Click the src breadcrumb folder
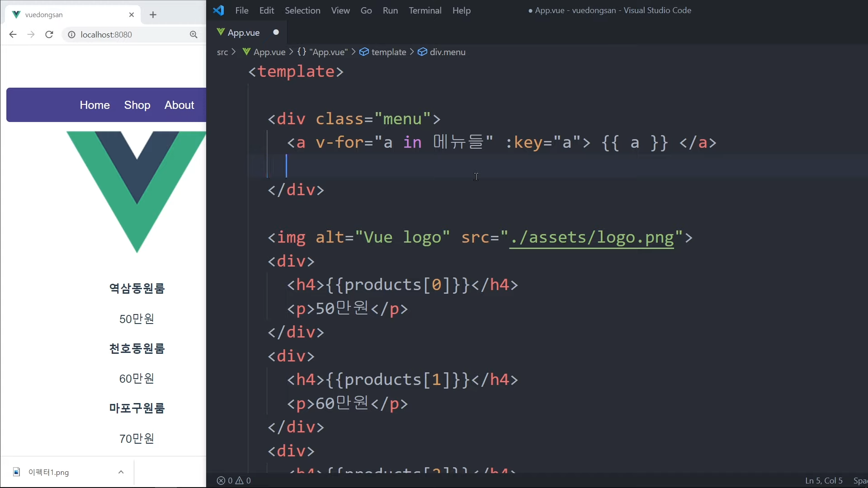Viewport: 868px width, 488px height. [222, 52]
